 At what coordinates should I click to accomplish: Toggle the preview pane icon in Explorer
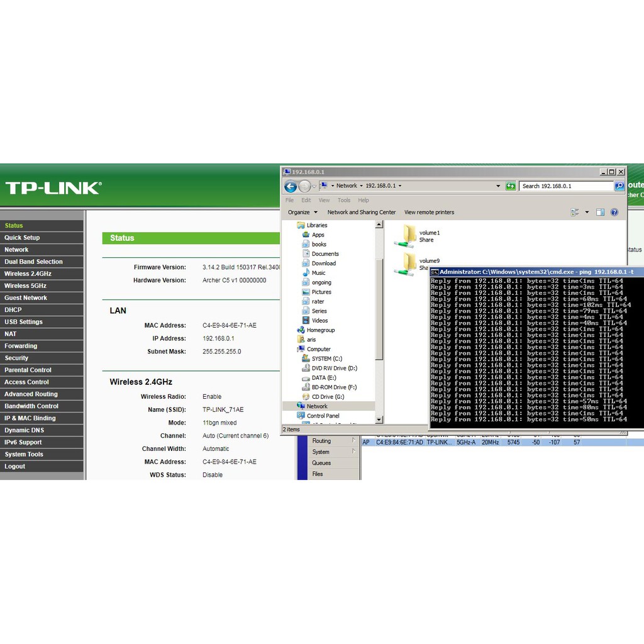point(600,213)
